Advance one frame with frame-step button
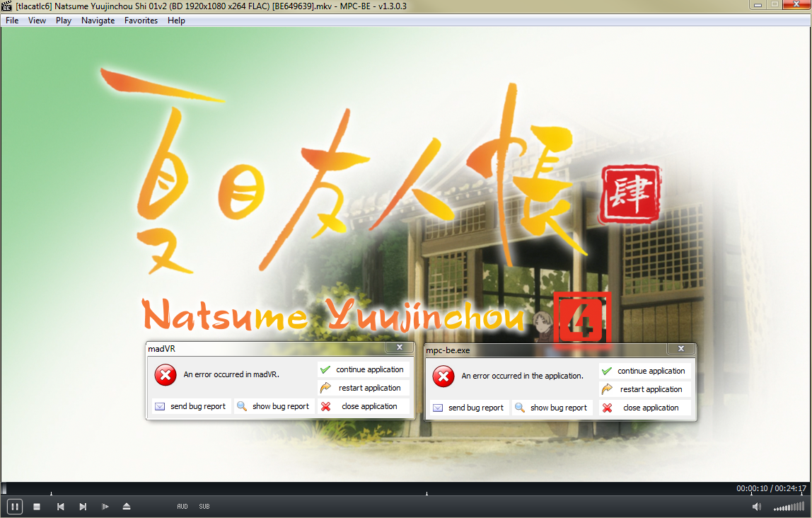 tap(105, 507)
